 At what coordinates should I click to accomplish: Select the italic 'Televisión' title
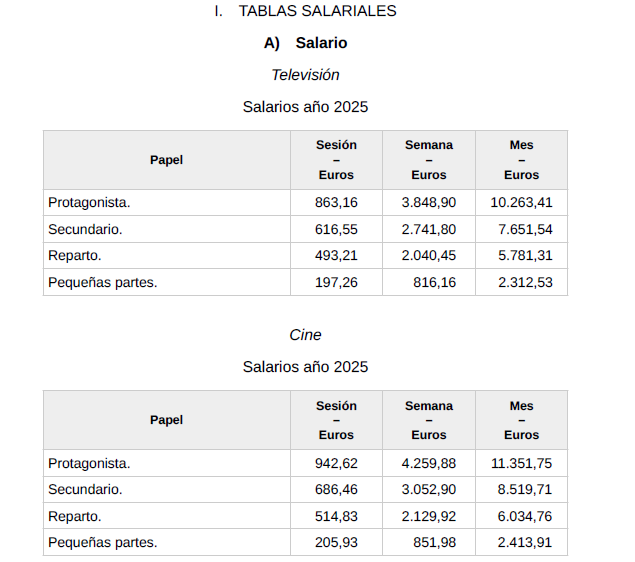(305, 75)
